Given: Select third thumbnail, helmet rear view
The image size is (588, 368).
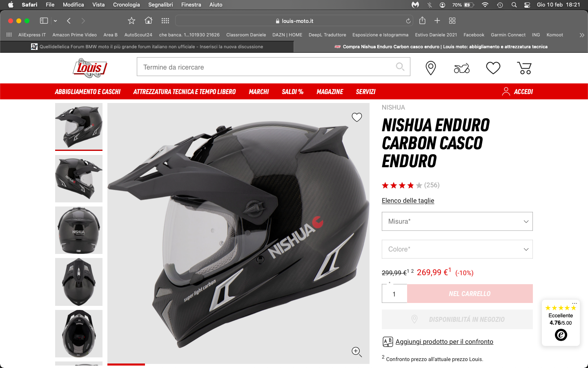Looking at the screenshot, I should [79, 230].
